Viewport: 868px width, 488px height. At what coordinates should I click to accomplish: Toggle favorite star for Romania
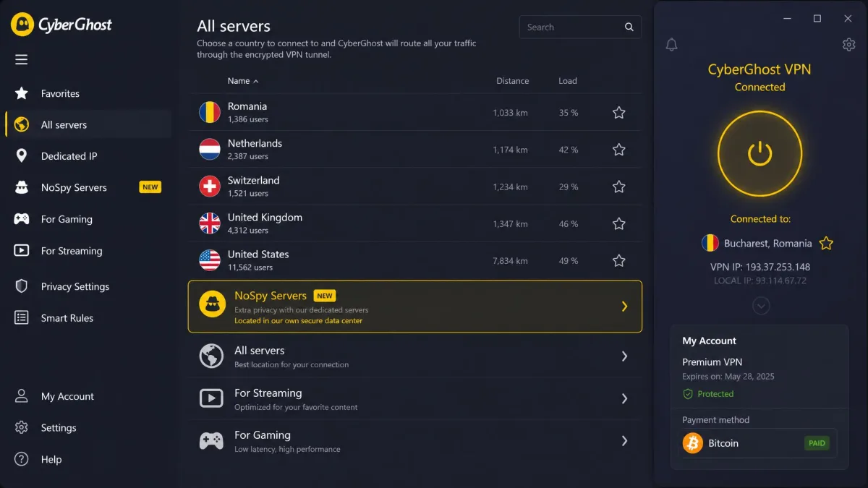click(x=619, y=113)
